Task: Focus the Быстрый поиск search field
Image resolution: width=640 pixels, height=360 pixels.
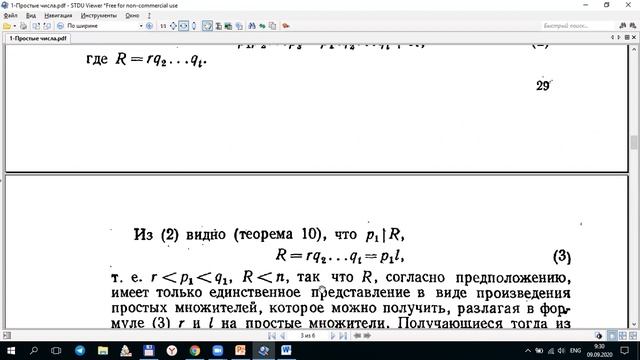Action: click(578, 26)
